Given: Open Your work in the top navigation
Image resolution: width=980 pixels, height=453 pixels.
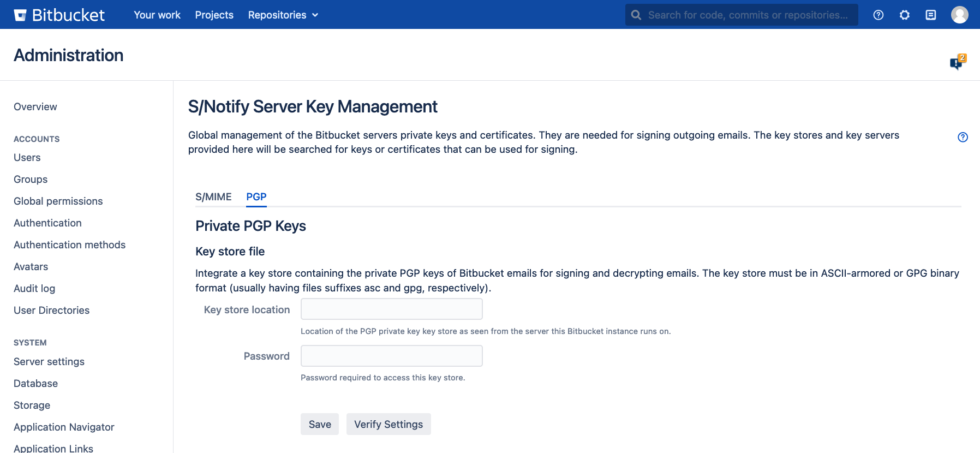Looking at the screenshot, I should coord(157,15).
